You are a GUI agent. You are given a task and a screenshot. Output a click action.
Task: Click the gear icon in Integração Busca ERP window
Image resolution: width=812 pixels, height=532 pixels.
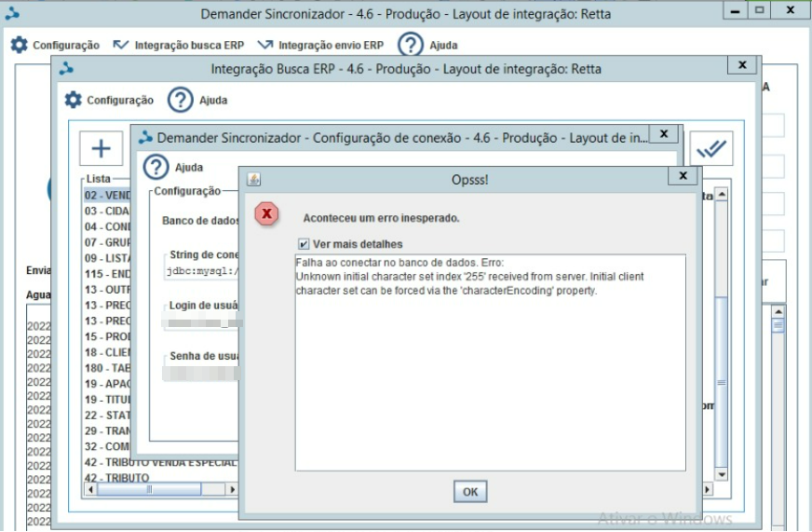pyautogui.click(x=73, y=100)
